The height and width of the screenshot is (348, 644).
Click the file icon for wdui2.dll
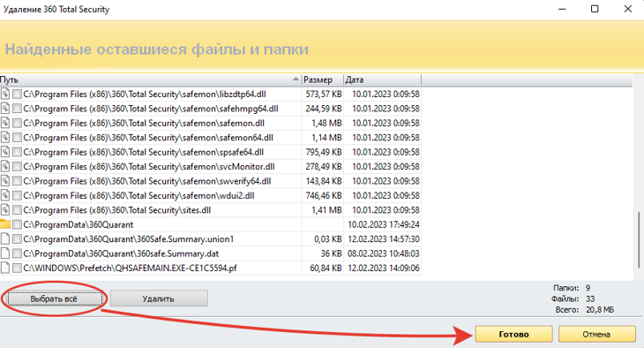click(x=5, y=195)
